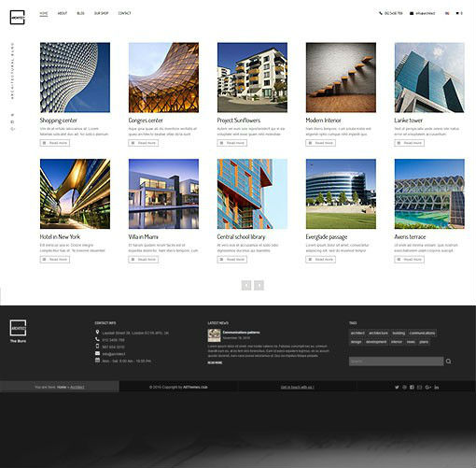This screenshot has width=476, height=468.
Task: Open the shopping cart icon in header
Action: point(457,13)
